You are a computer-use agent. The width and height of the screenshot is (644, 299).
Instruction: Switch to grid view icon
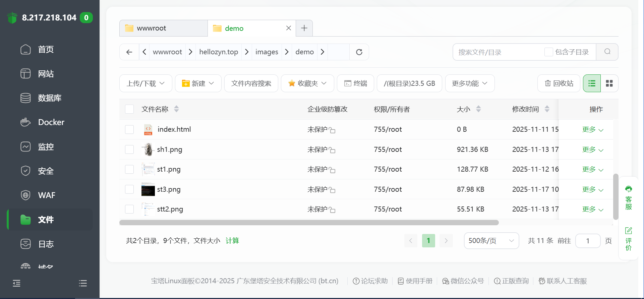pos(609,83)
